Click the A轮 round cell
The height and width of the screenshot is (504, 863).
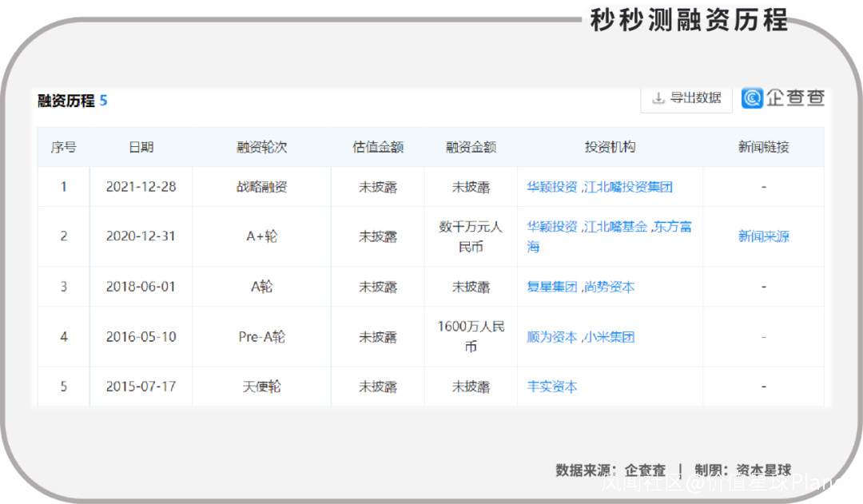[x=261, y=287]
